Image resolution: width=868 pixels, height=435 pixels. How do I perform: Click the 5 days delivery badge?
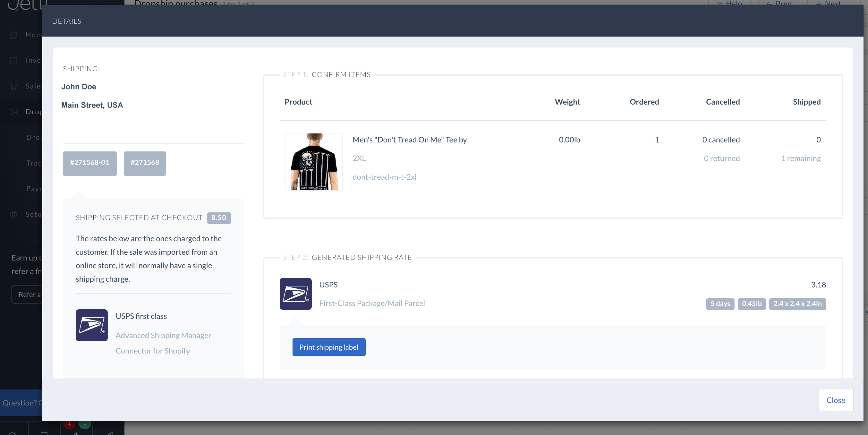pos(720,303)
